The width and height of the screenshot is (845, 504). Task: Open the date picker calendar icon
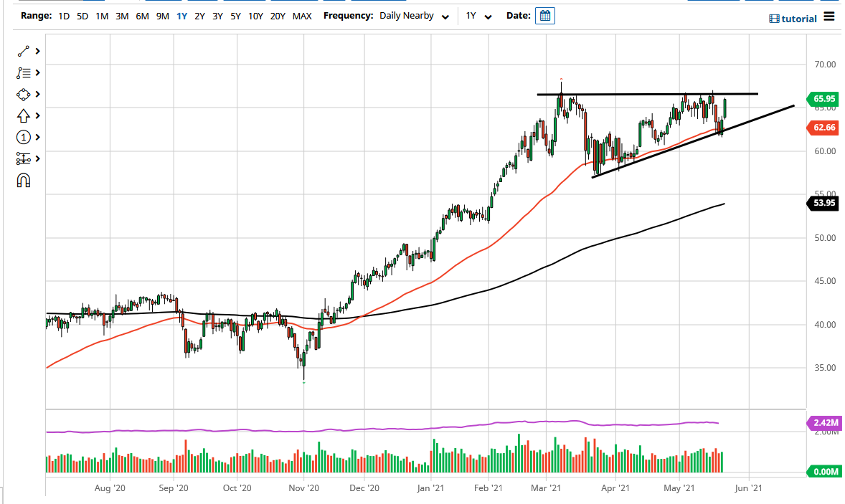coord(544,15)
